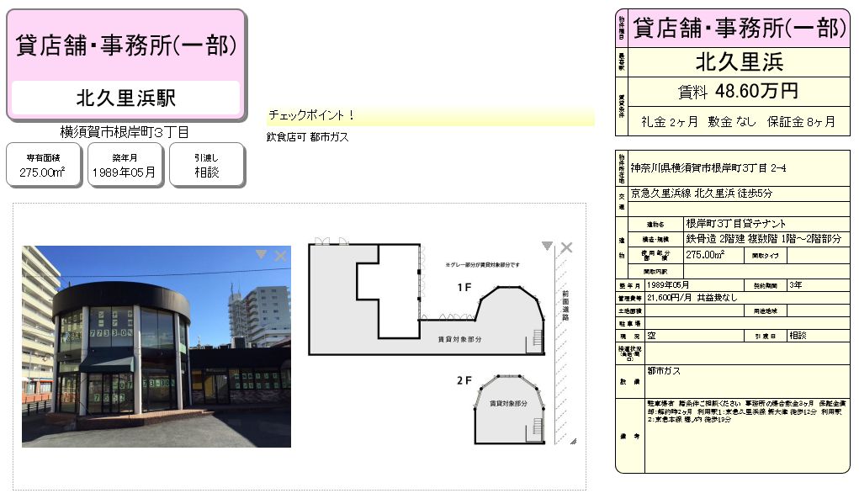Click the 北久里浜 station cell in the table
This screenshot has height=504, width=859.
739,62
